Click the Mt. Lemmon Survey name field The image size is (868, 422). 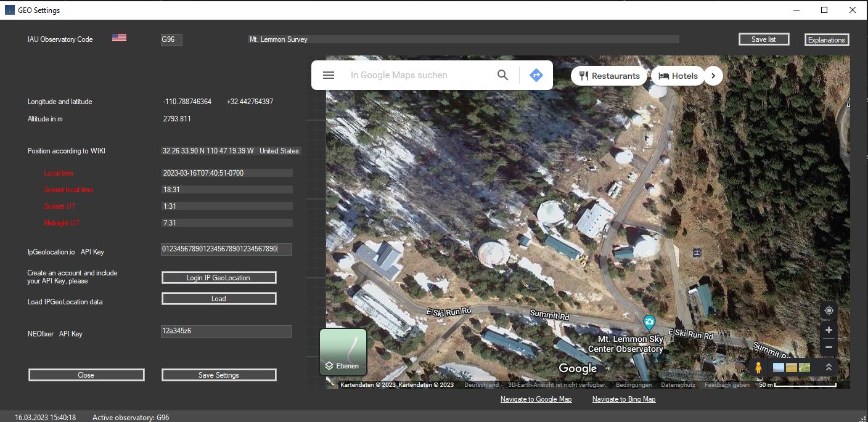pyautogui.click(x=463, y=39)
